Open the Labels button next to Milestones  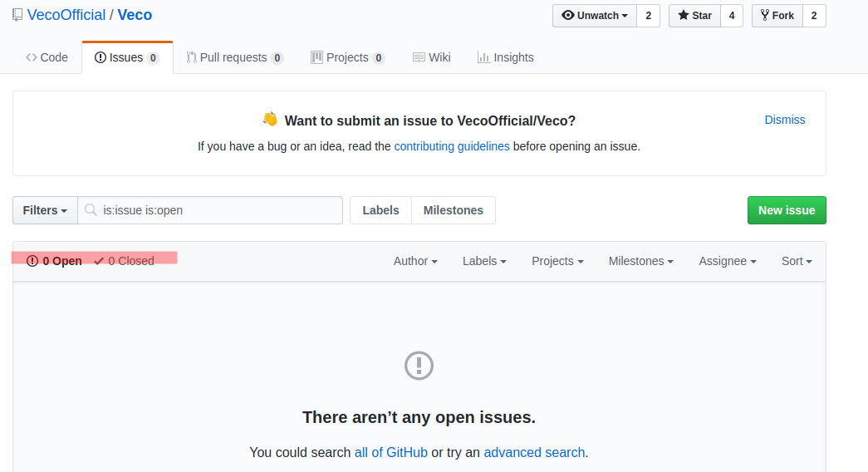click(x=381, y=210)
